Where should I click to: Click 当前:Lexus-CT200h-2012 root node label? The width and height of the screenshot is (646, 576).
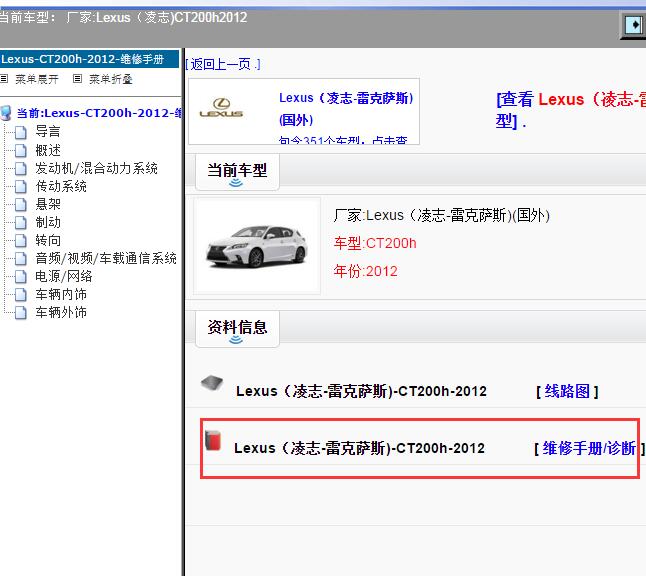tap(99, 113)
